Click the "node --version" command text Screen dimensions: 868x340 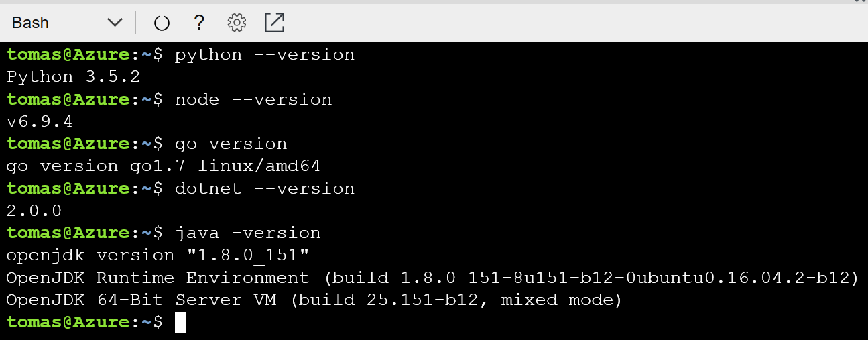point(253,99)
